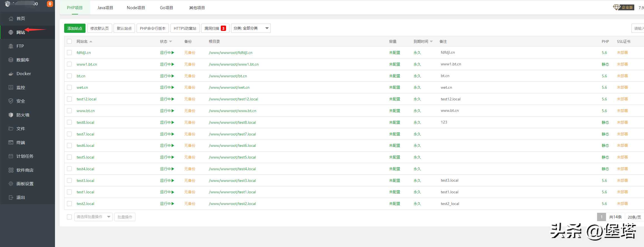Viewport: 644px width, 247px height.
Task: Click the orange notification badge showing 0
Action: (x=50, y=4)
